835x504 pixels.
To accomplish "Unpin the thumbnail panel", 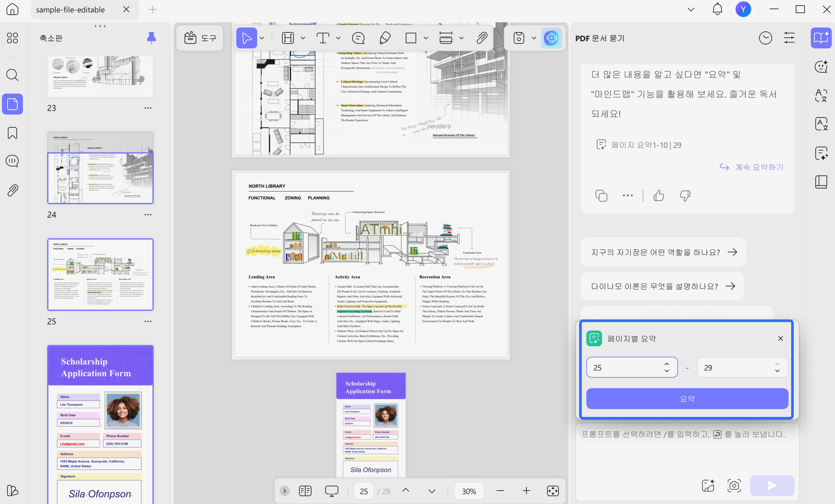I will (x=151, y=38).
